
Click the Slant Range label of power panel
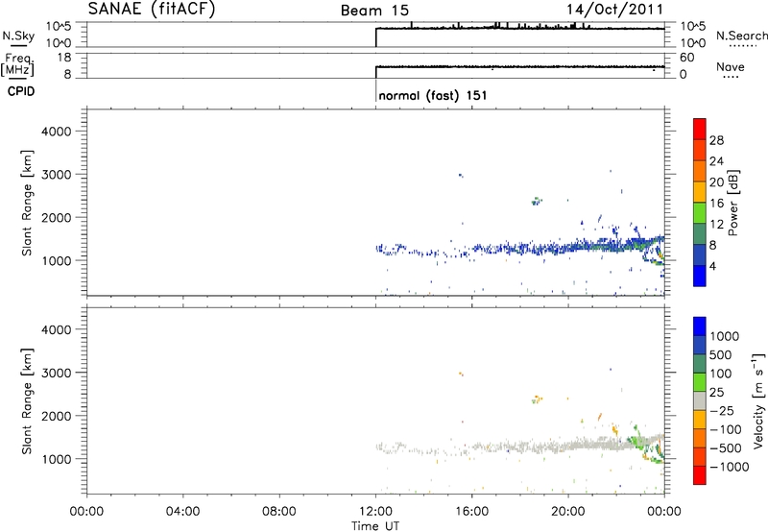point(27,203)
